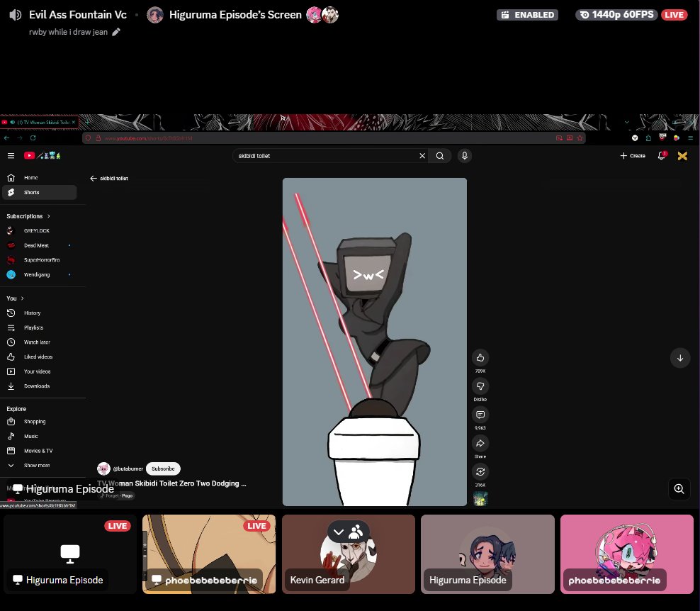Image resolution: width=700 pixels, height=611 pixels.
Task: Reload the browser page
Action: click(33, 138)
